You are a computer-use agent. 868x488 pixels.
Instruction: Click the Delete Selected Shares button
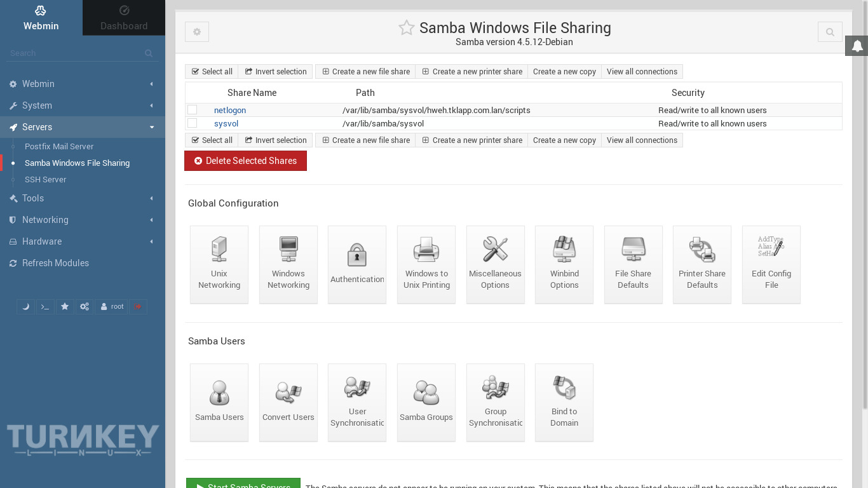(x=245, y=161)
